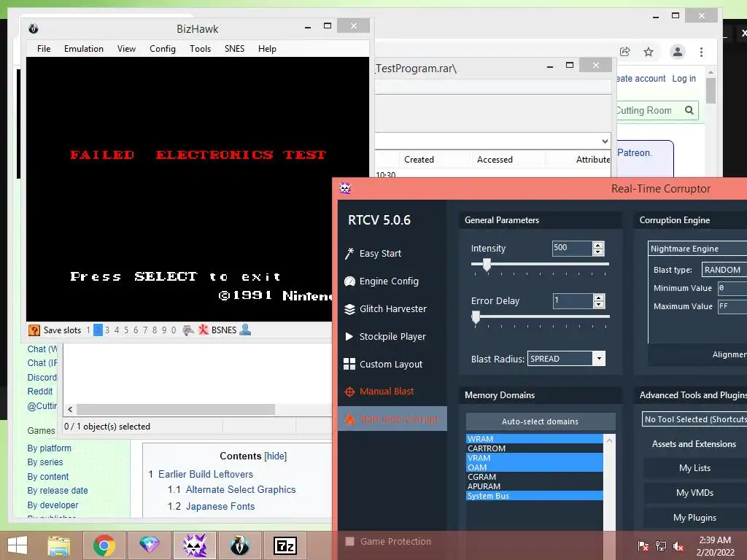
Task: Launch Chrome from taskbar
Action: coord(104,545)
